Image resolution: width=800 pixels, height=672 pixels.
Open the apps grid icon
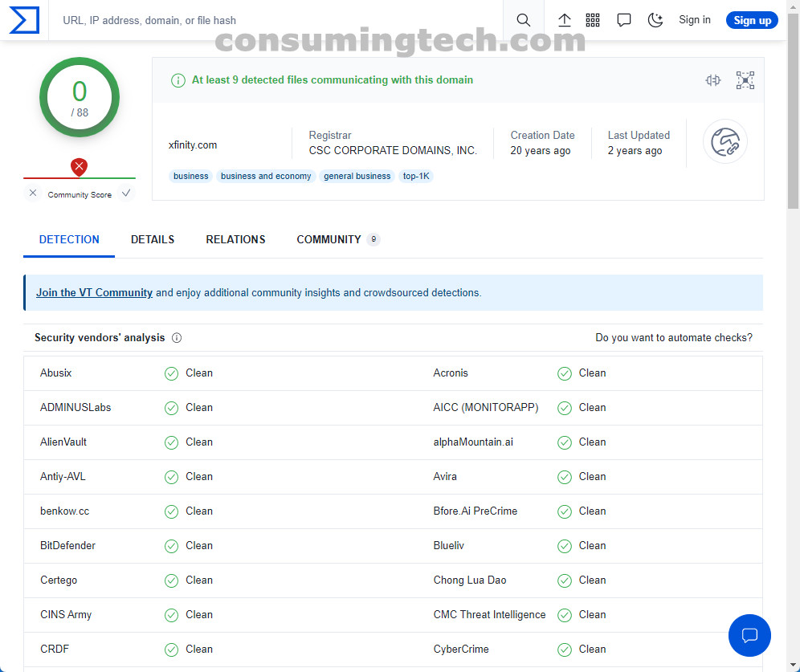[592, 20]
